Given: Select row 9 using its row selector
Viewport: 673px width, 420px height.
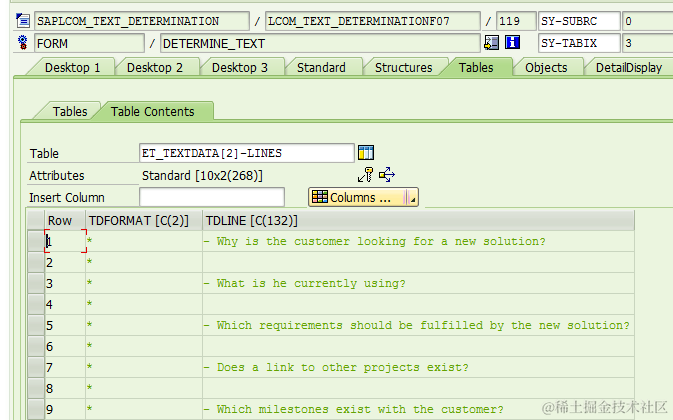Looking at the screenshot, I should click(36, 409).
